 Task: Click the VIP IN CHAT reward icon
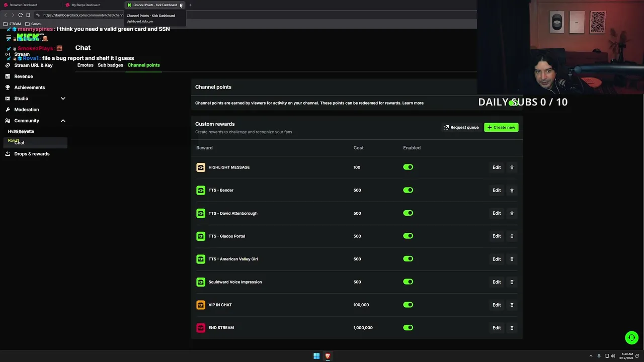click(x=201, y=305)
